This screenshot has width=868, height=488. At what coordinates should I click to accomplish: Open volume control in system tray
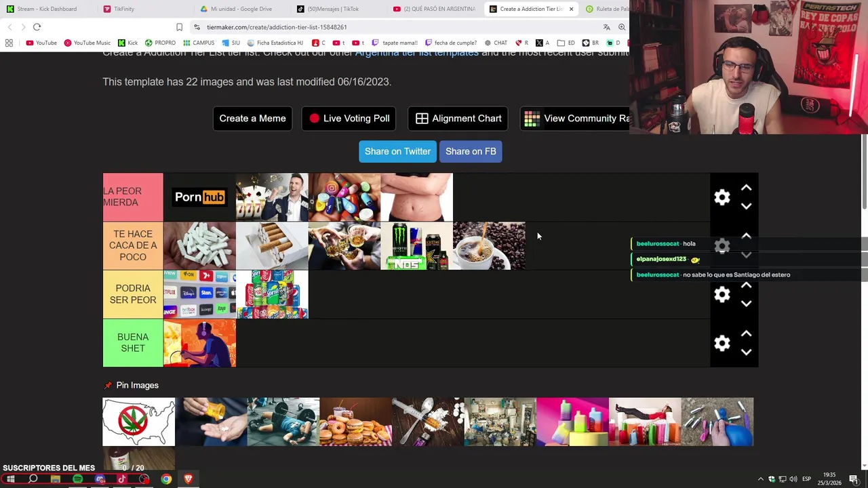793,479
